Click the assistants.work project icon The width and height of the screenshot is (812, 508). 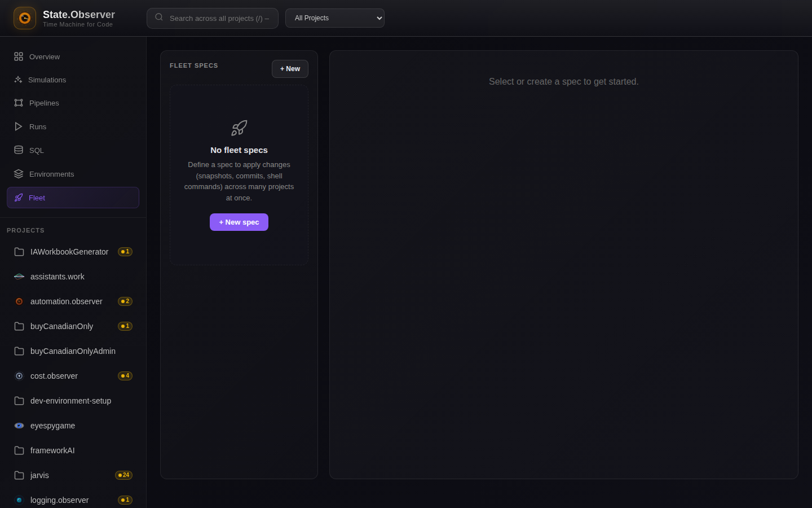coord(19,277)
